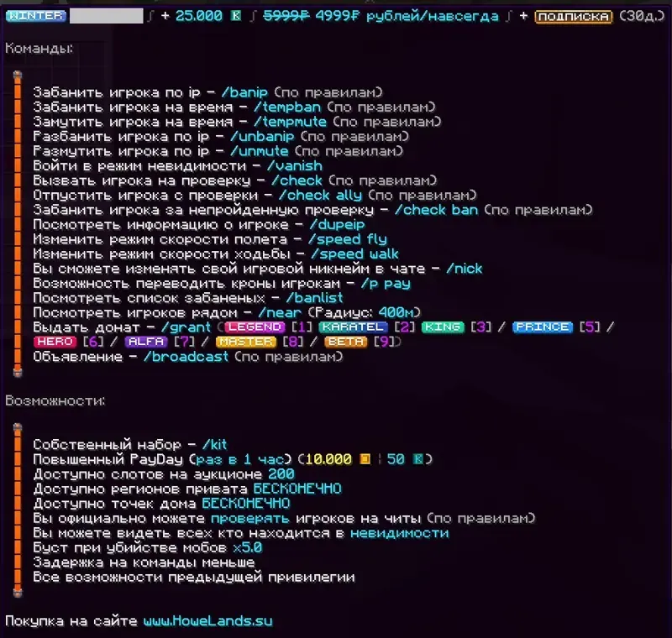Click the 4999₽ price
This screenshot has height=638, width=672.
point(338,16)
